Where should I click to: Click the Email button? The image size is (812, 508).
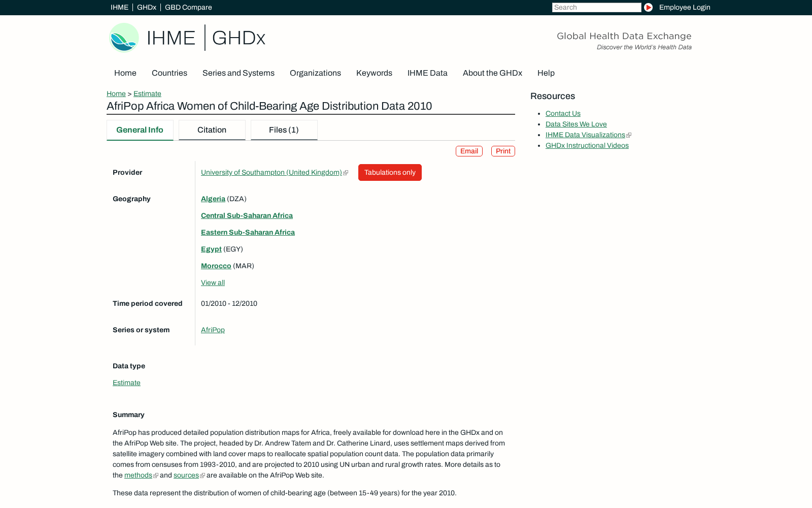click(469, 151)
